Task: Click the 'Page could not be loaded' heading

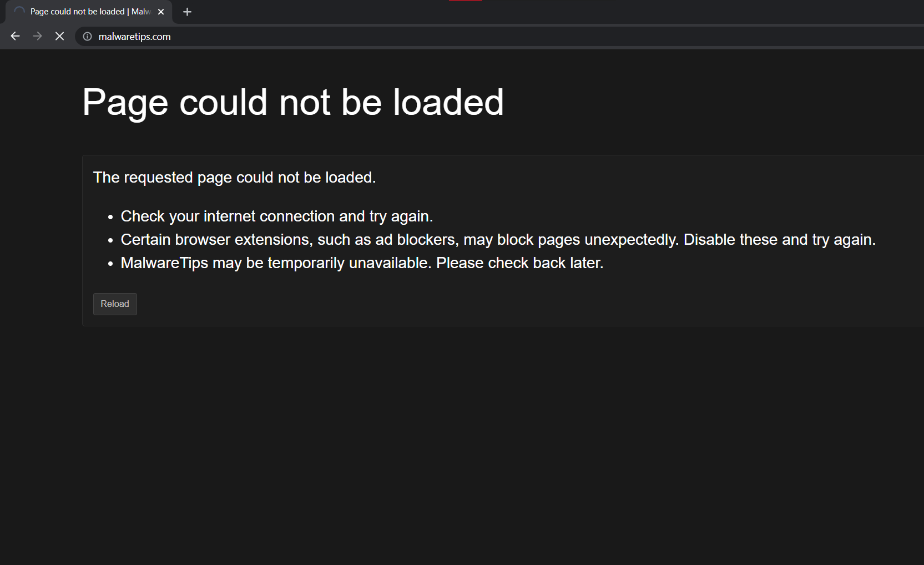Action: (293, 103)
